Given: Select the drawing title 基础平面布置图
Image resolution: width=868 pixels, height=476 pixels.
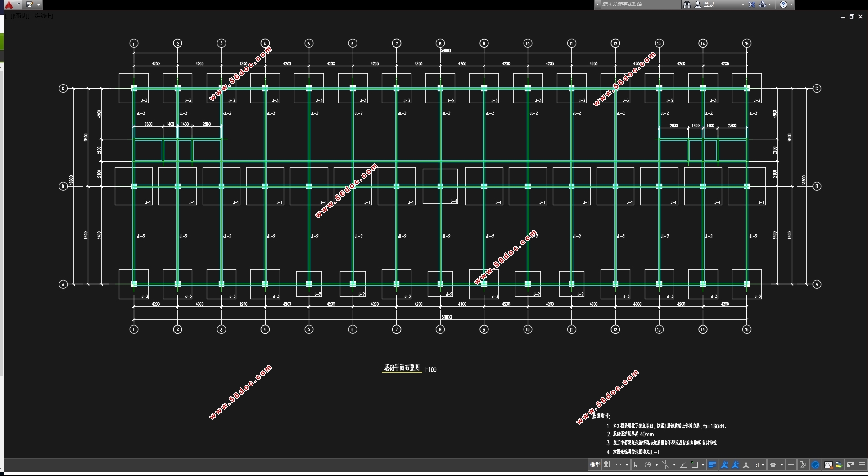Looking at the screenshot, I should (402, 368).
